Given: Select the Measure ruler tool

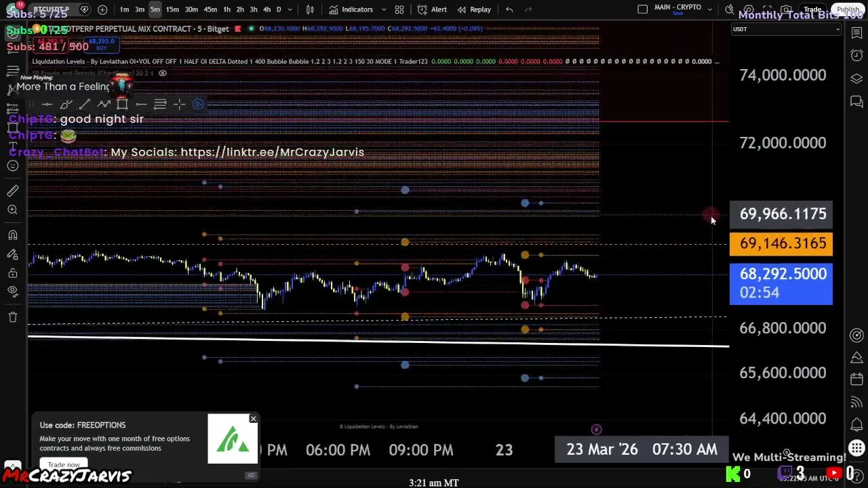Looking at the screenshot, I should (x=13, y=191).
